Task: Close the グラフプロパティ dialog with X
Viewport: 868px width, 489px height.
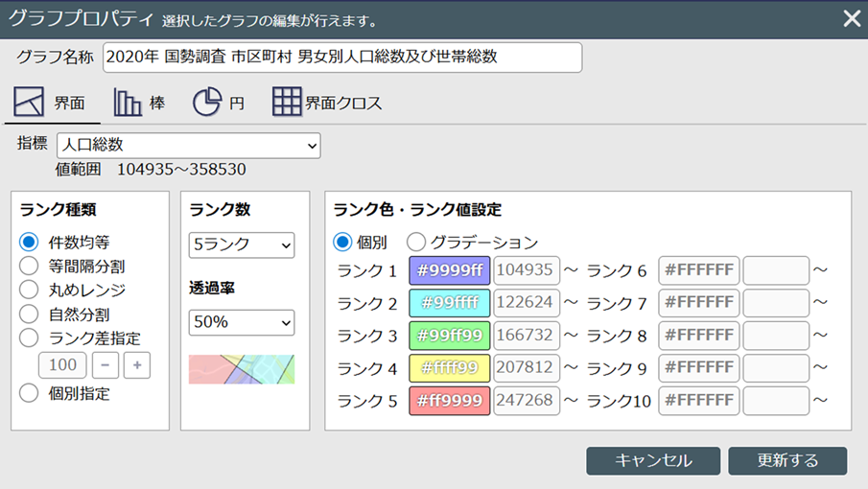Action: coord(851,18)
